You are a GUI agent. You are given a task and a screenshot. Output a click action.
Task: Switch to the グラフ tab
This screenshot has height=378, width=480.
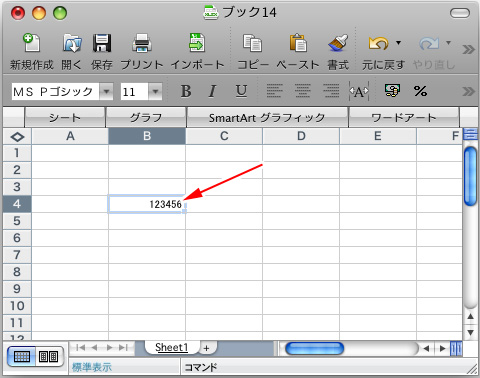(146, 117)
